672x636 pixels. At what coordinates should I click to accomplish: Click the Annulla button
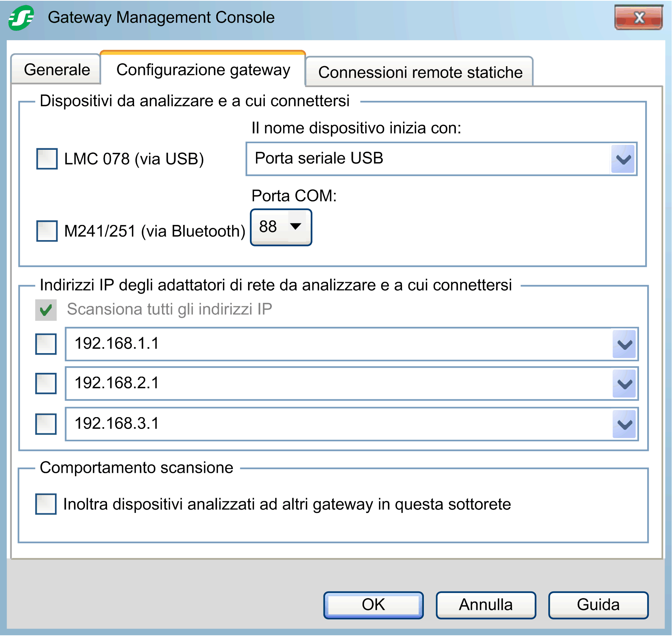click(486, 605)
